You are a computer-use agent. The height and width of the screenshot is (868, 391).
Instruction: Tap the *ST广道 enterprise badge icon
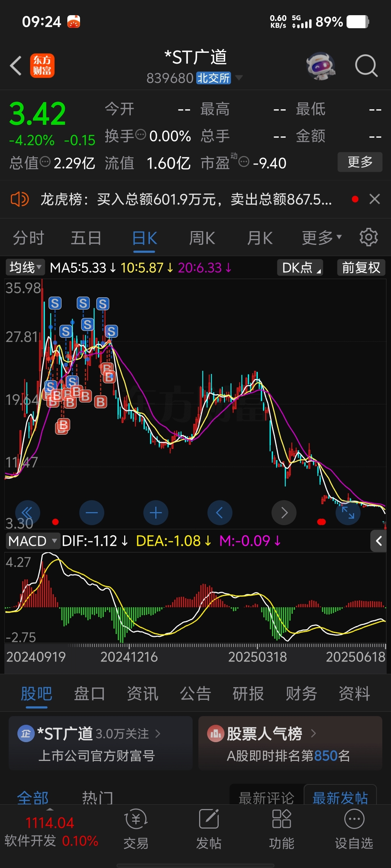point(26,733)
